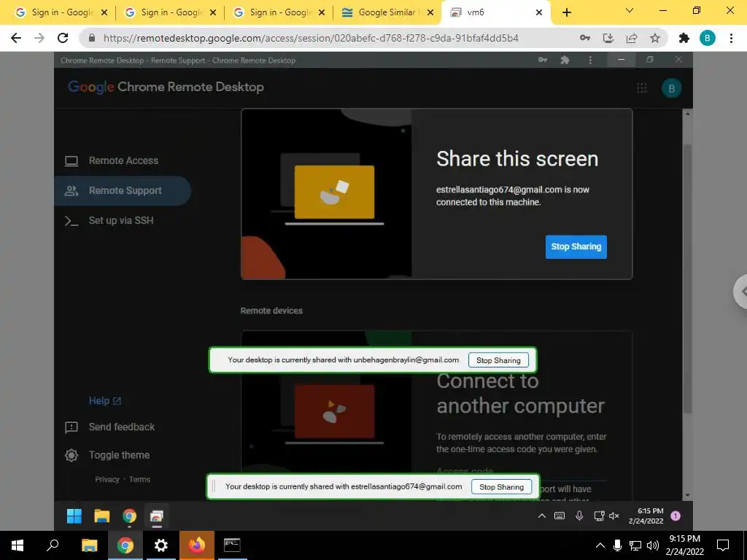Open the remote Windows 11 Start button
Viewport: 747px width, 560px height.
[x=74, y=516]
